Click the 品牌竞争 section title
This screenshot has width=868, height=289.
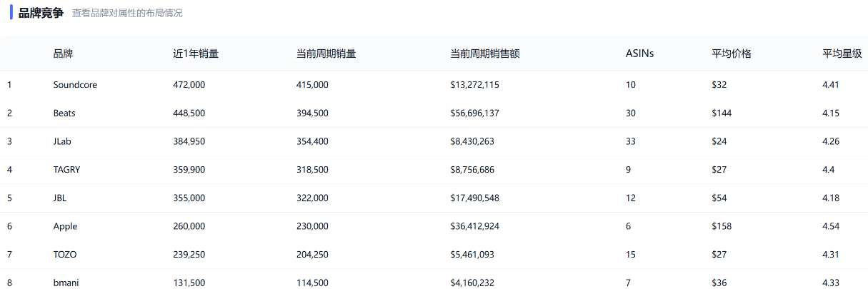[x=41, y=13]
